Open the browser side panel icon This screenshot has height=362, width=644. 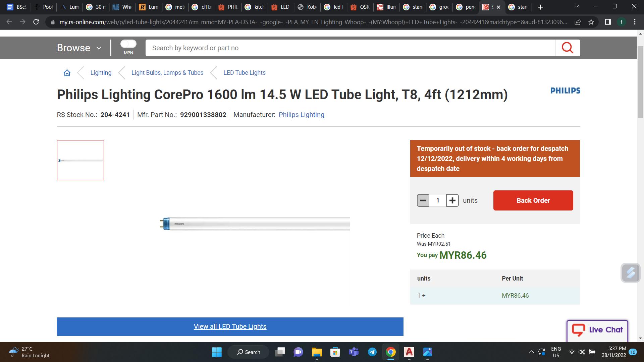(607, 22)
